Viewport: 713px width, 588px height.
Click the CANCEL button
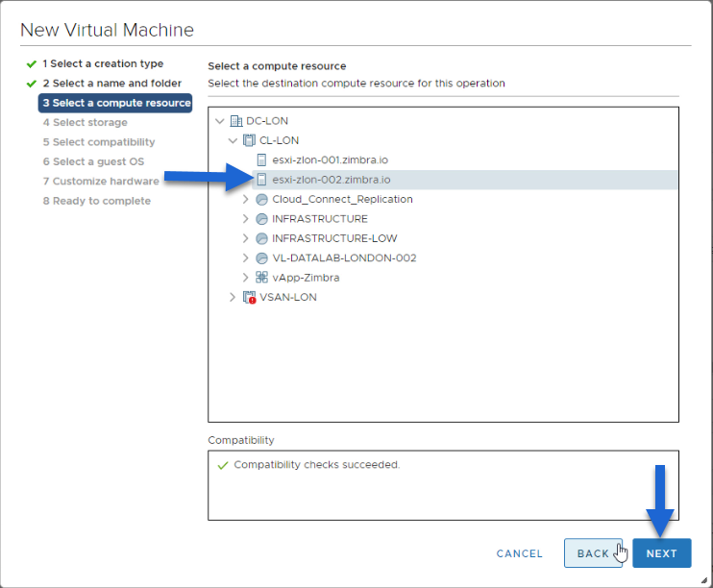(x=519, y=553)
